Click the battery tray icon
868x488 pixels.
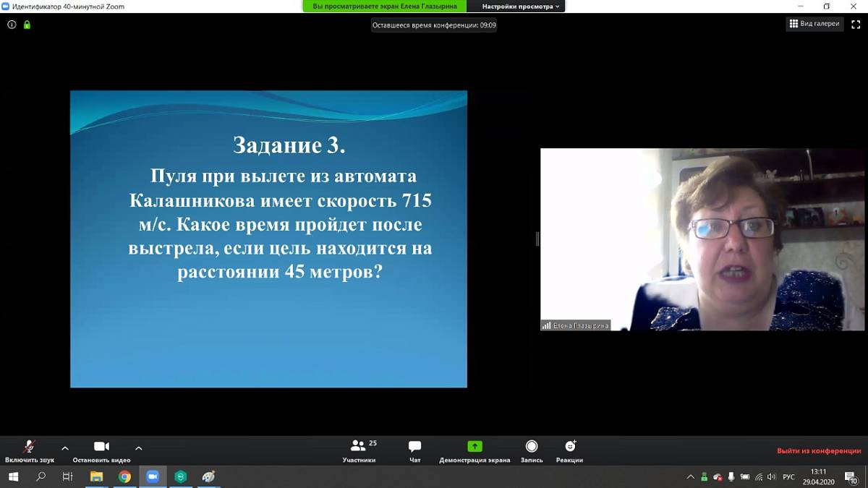(x=745, y=477)
